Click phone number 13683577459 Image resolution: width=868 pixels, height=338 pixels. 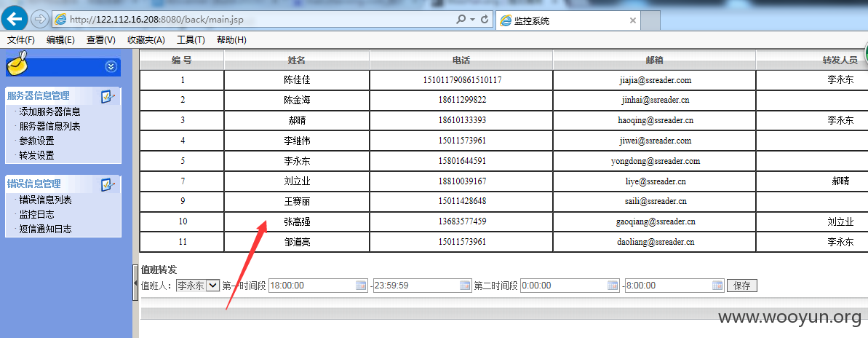462,221
